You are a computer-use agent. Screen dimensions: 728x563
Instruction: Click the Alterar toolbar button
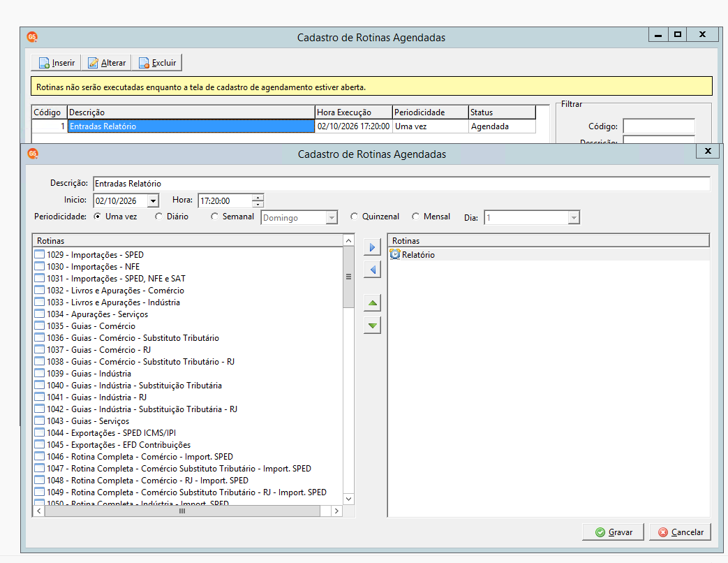tap(106, 63)
